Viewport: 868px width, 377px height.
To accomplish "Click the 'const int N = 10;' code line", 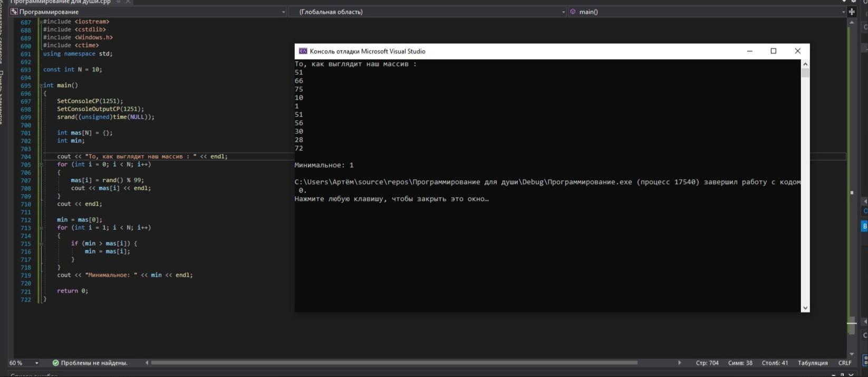I will point(73,70).
